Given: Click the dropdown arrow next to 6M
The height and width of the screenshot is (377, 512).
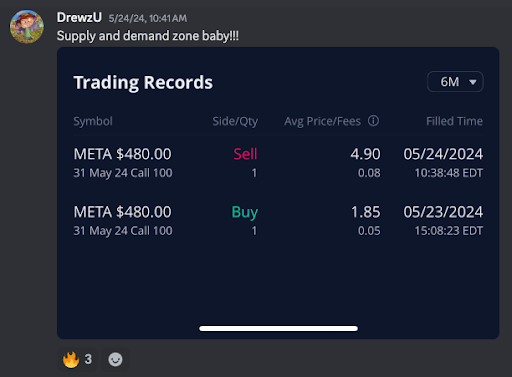Looking at the screenshot, I should [473, 82].
